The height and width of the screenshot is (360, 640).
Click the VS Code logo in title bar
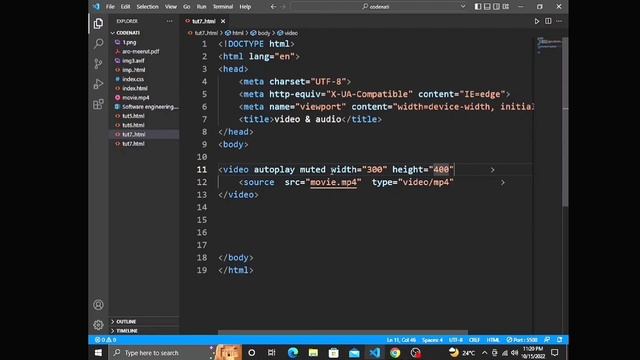pyautogui.click(x=96, y=7)
